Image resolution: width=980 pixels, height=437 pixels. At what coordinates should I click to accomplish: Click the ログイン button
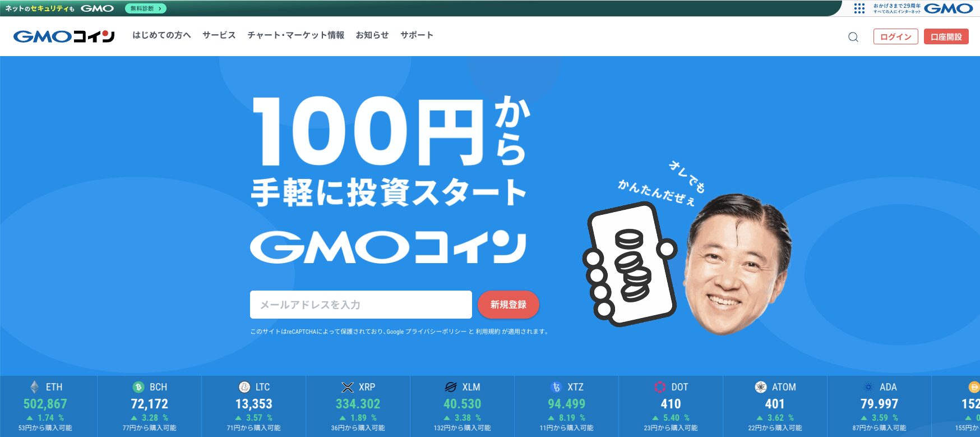pyautogui.click(x=896, y=37)
